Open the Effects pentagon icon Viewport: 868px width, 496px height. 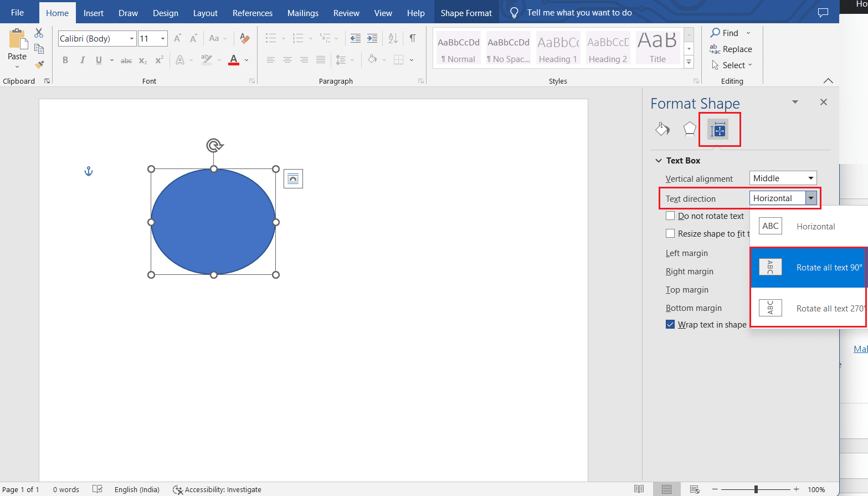(690, 130)
